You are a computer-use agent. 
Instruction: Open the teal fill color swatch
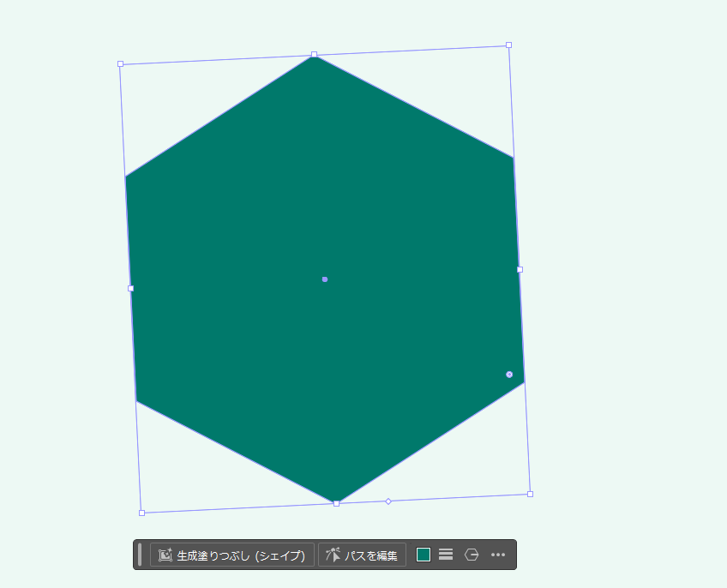[x=424, y=555]
